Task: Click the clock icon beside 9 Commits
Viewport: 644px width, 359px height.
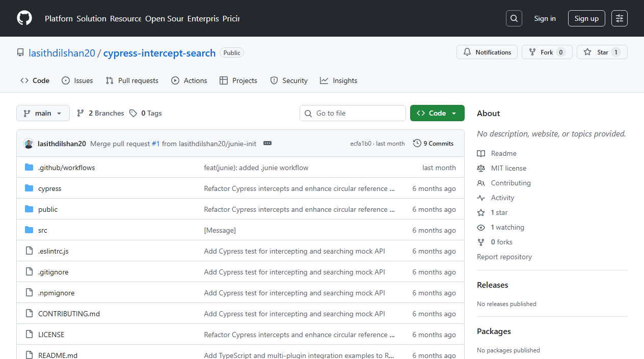Action: (417, 144)
